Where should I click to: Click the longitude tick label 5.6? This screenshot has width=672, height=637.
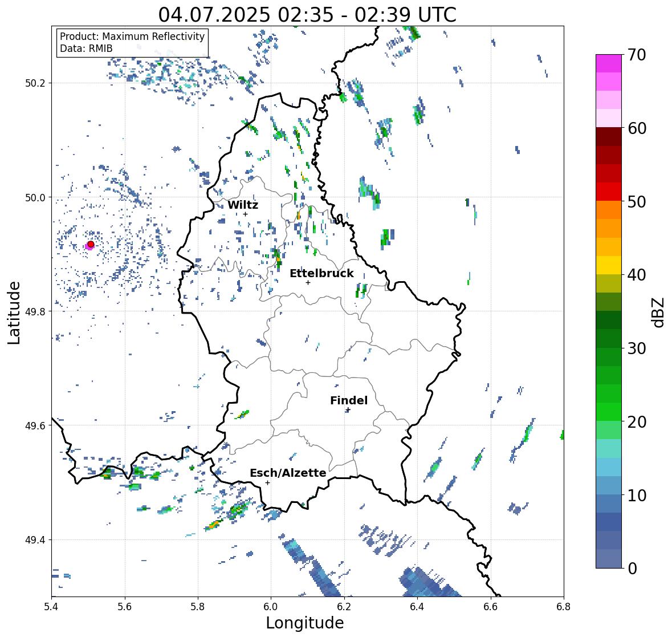pos(125,607)
